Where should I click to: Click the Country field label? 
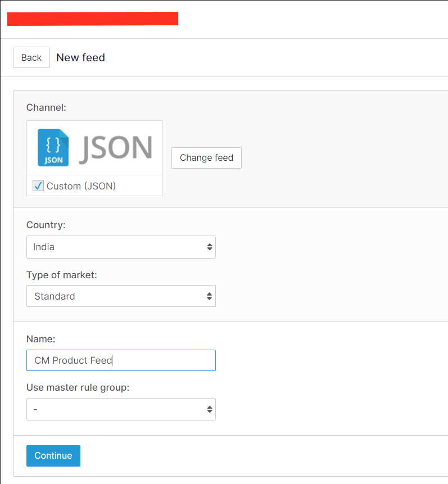coord(46,225)
